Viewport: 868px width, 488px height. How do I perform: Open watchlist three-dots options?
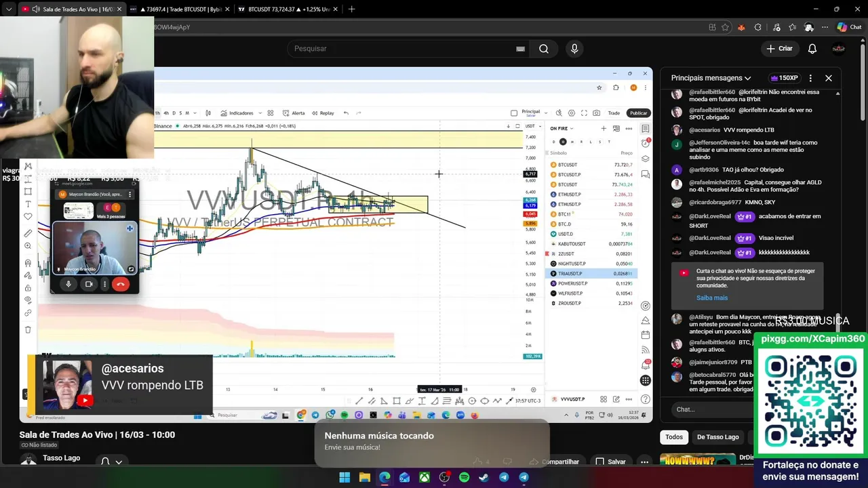pos(629,128)
